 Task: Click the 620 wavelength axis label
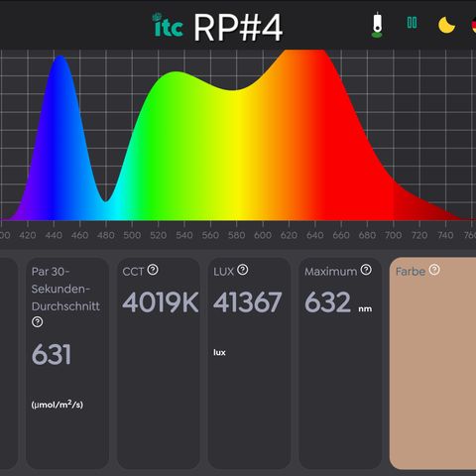289,235
